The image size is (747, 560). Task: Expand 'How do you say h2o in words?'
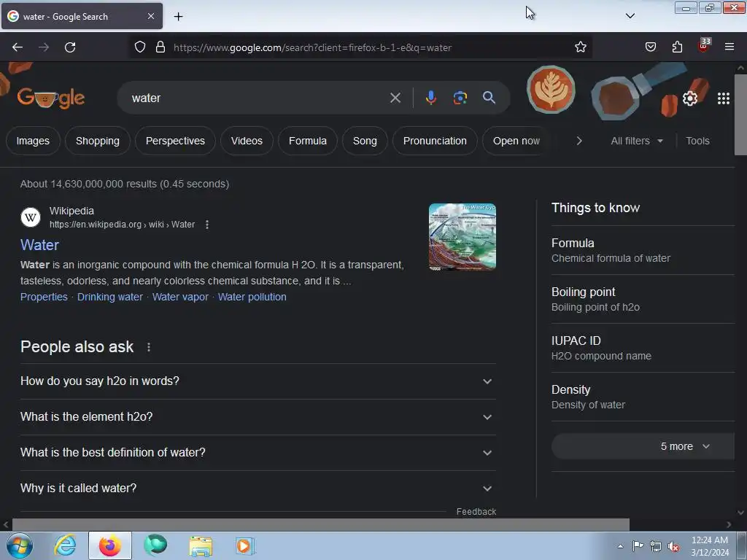pos(258,381)
